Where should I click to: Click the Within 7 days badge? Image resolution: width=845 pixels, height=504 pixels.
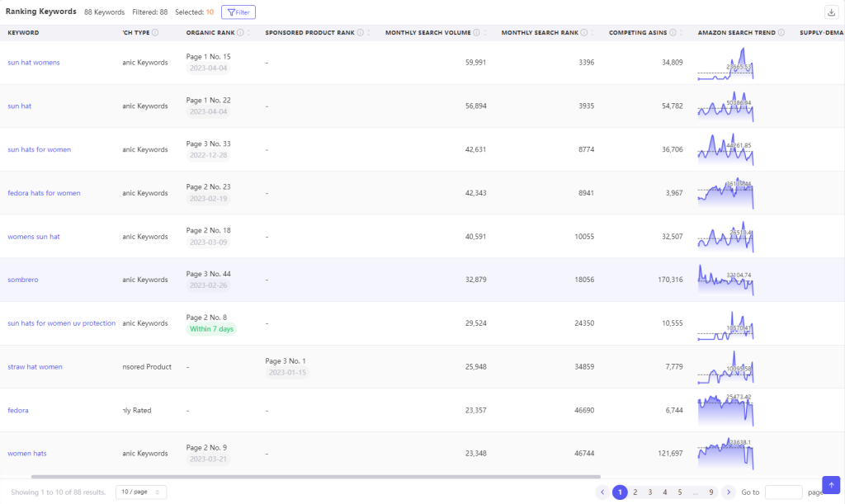(211, 329)
